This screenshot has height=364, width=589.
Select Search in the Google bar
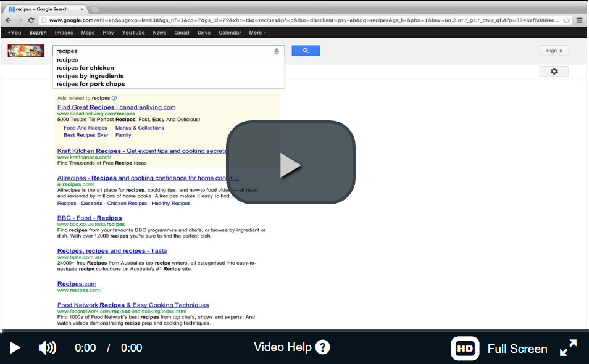[x=38, y=33]
